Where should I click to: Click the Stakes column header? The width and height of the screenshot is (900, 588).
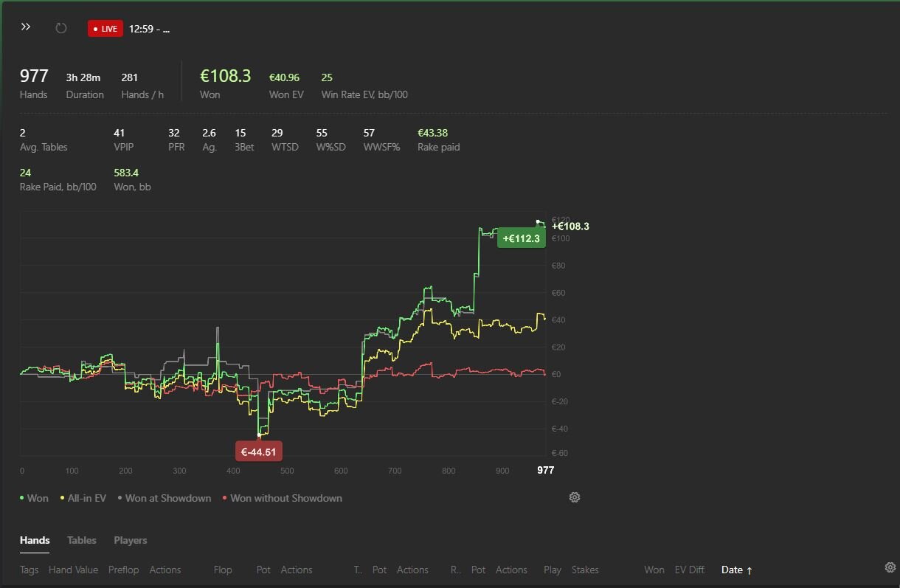(585, 570)
